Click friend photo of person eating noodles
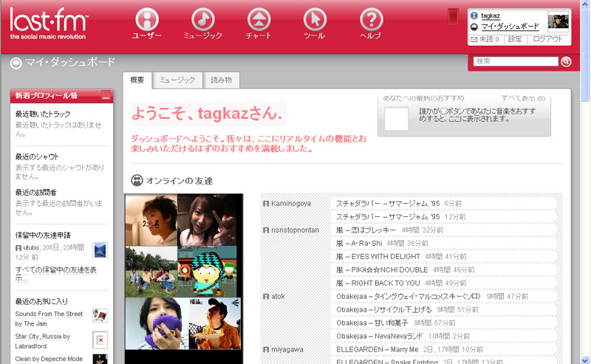The height and width of the screenshot is (364, 591). click(214, 323)
